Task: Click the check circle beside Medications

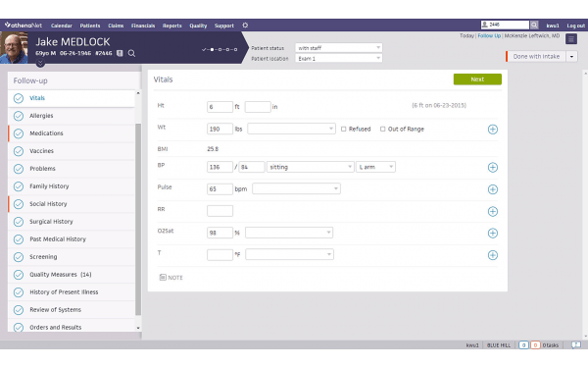Action: coord(19,133)
